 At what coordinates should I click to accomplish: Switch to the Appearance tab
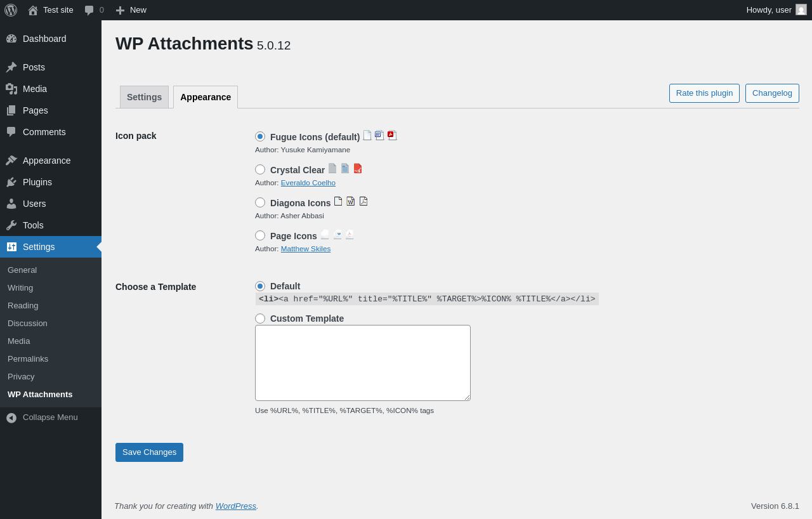[x=206, y=97]
